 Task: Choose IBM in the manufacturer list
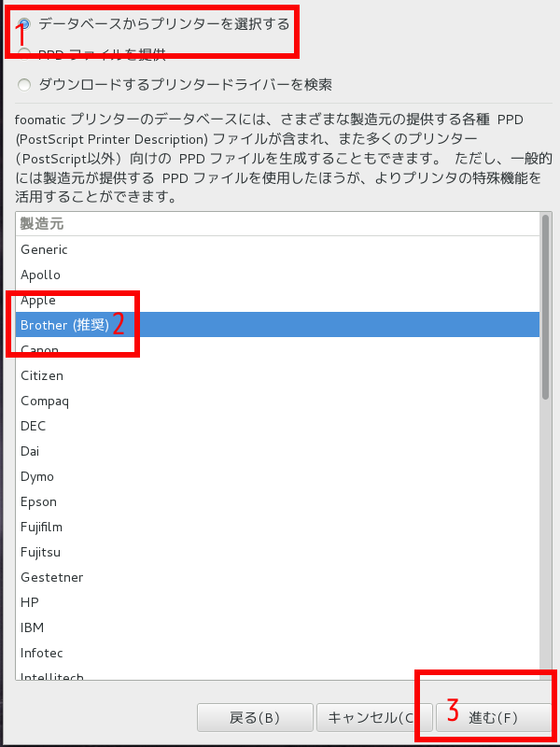[32, 627]
